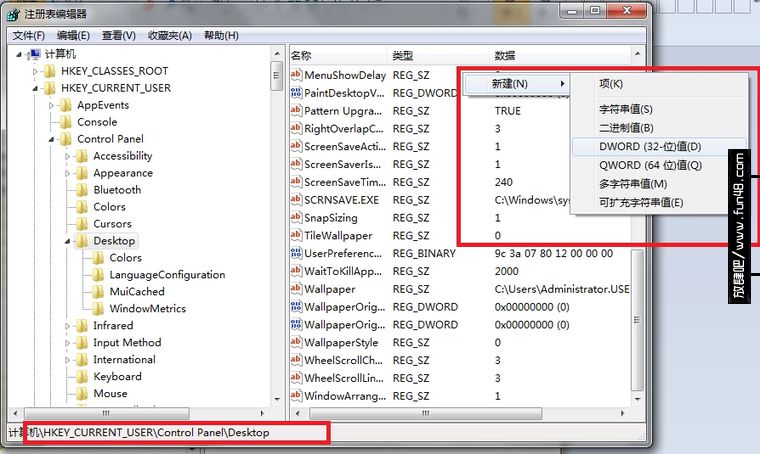
Task: Sort by the 数据 column header
Action: tap(560, 56)
